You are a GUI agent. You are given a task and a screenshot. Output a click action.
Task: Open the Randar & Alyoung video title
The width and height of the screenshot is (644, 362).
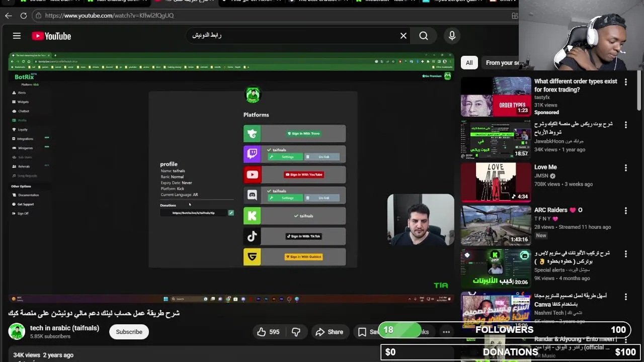576,343
